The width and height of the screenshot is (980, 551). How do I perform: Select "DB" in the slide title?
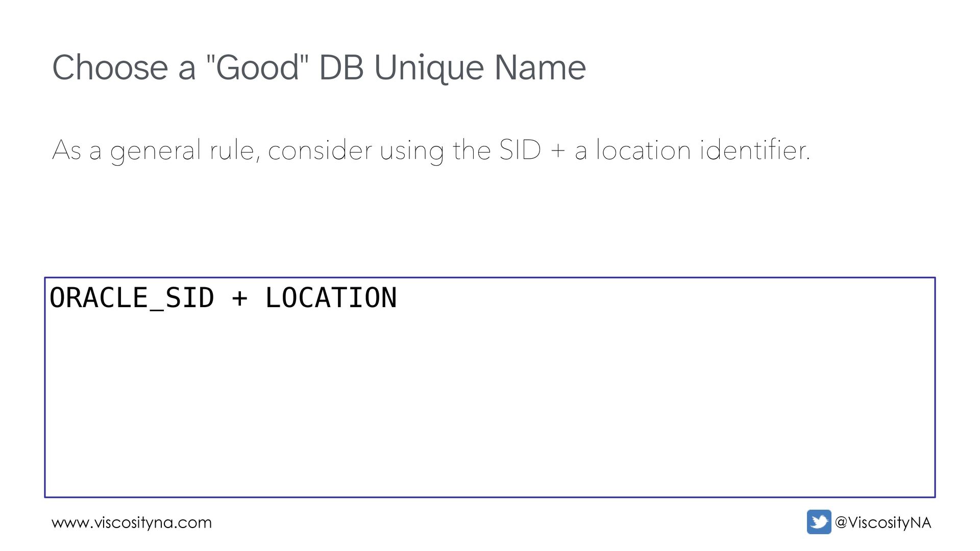pyautogui.click(x=341, y=67)
